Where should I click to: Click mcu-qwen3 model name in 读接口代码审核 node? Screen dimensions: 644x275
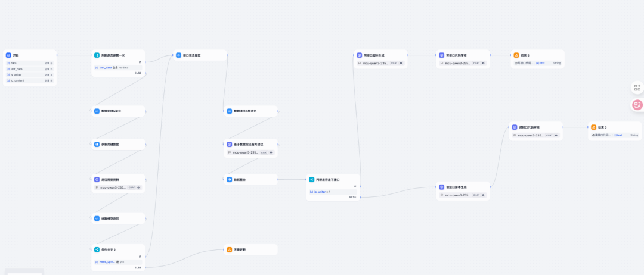click(531, 135)
